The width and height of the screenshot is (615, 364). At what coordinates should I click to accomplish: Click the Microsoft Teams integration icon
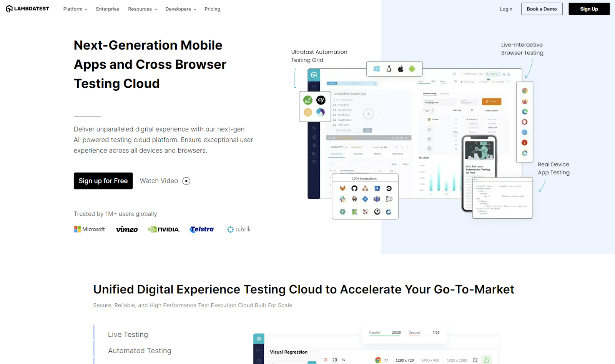pyautogui.click(x=377, y=199)
